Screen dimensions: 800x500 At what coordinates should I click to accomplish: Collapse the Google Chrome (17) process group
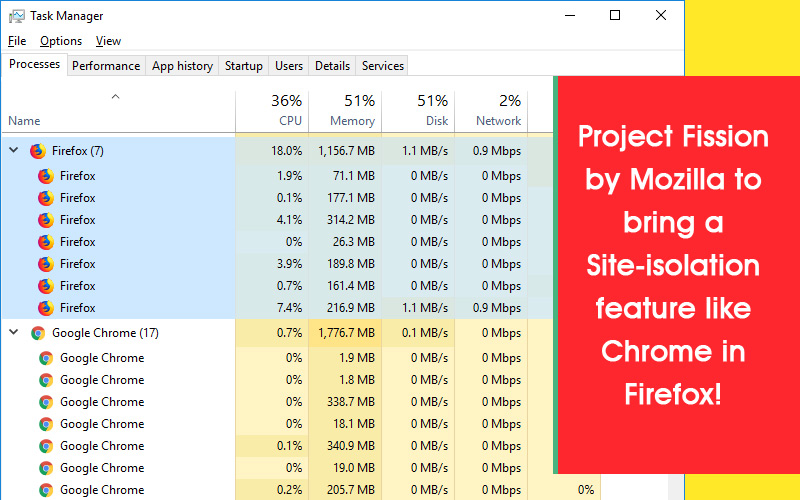click(x=14, y=332)
